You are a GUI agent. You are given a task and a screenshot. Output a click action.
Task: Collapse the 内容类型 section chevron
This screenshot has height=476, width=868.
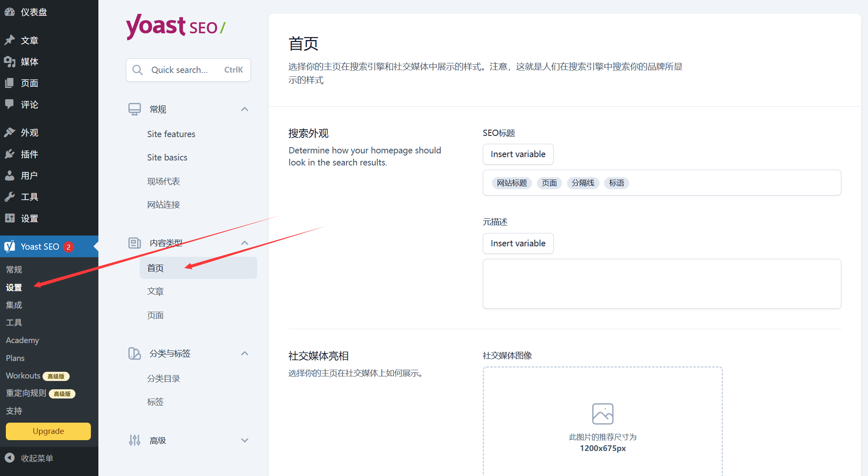click(x=245, y=243)
